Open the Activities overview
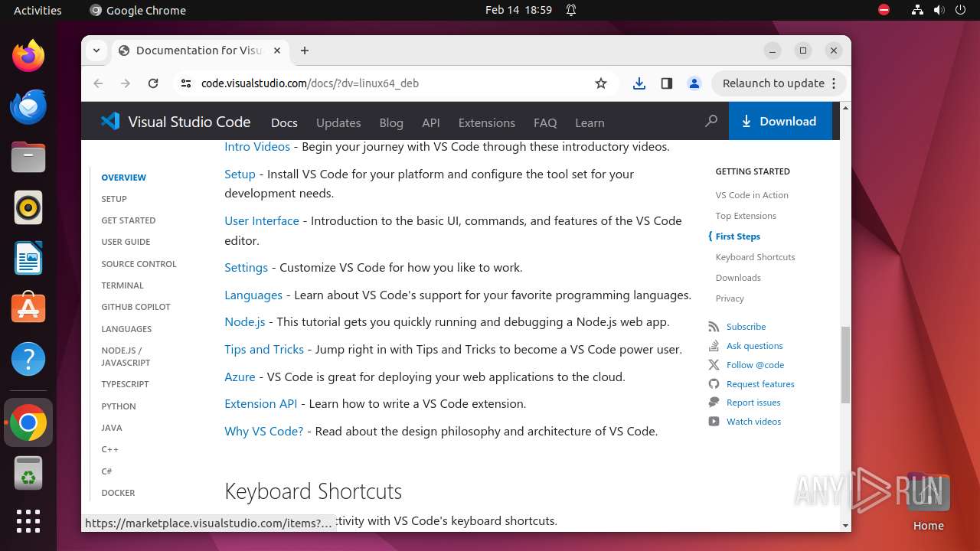The height and width of the screenshot is (551, 980). point(38,10)
